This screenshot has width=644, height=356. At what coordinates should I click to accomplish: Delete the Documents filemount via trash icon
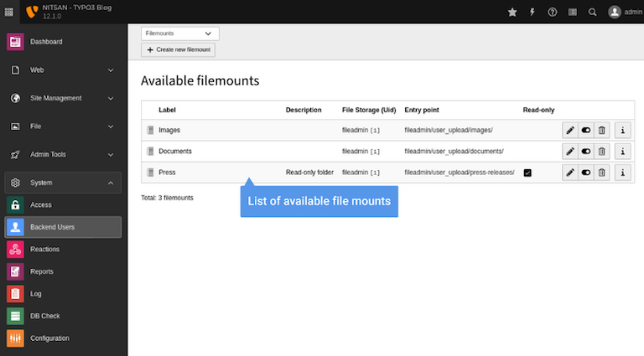[x=601, y=152]
